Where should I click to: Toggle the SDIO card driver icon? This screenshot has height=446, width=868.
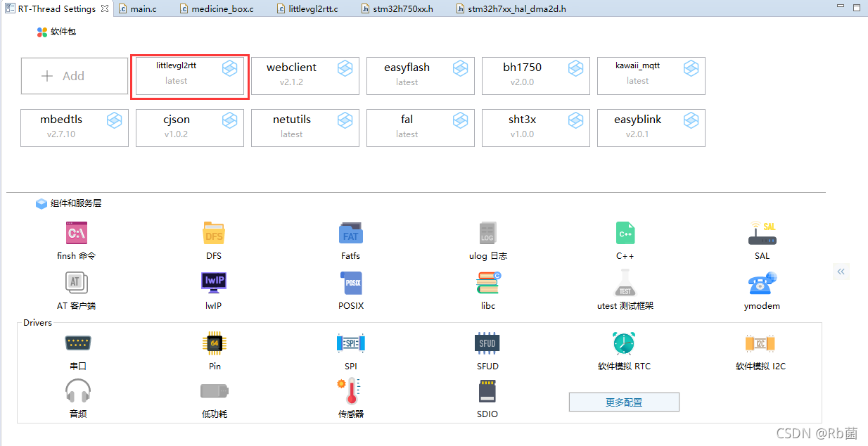[487, 391]
